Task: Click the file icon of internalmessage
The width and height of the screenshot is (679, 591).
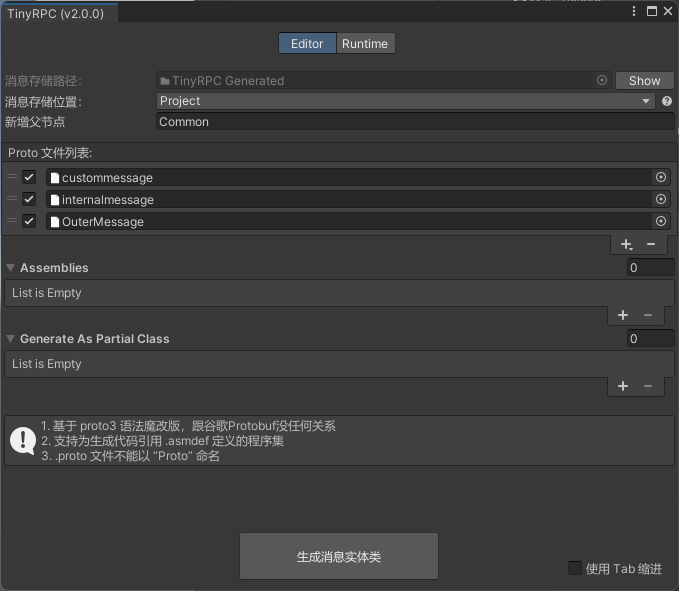Action: pyautogui.click(x=55, y=200)
